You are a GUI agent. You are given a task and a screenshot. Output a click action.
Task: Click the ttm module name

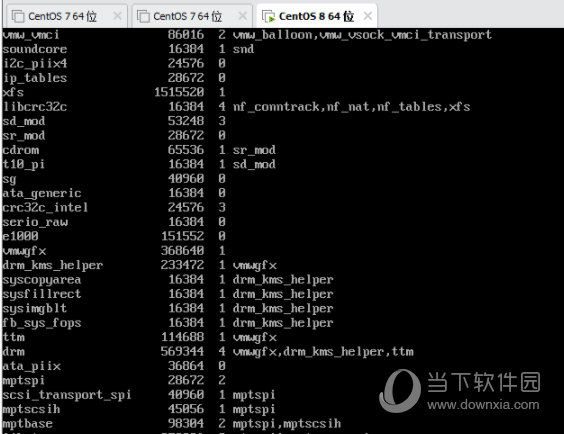(x=14, y=337)
